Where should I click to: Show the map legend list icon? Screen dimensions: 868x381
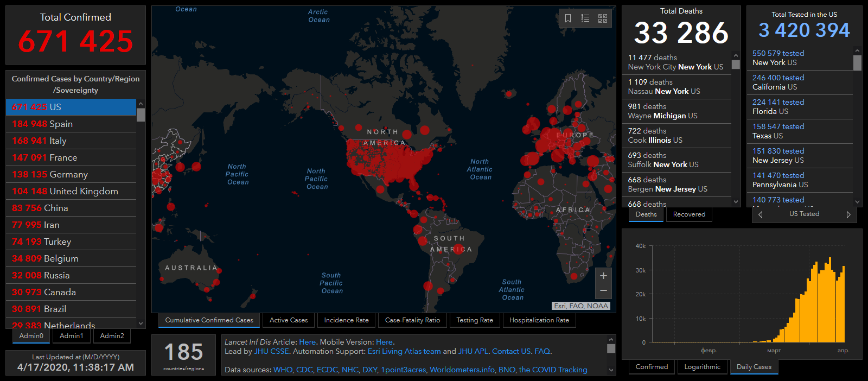coord(585,18)
